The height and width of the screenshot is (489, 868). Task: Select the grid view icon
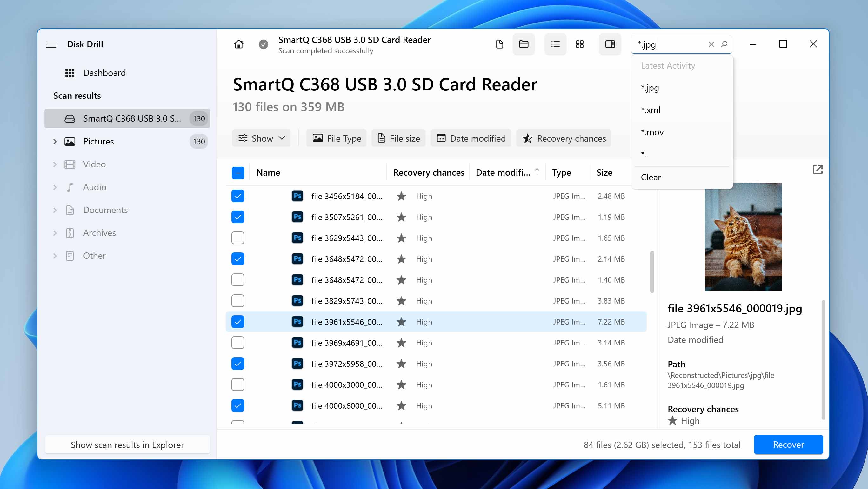coord(579,44)
